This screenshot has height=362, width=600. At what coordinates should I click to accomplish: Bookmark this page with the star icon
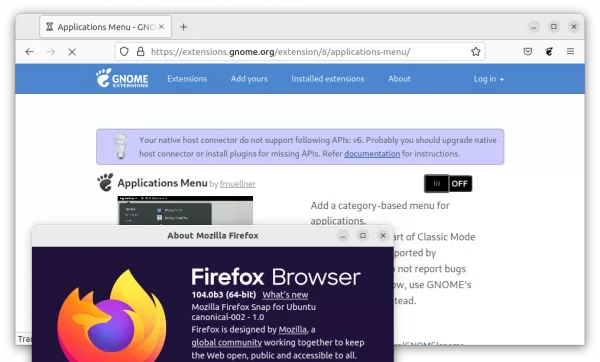click(x=476, y=51)
